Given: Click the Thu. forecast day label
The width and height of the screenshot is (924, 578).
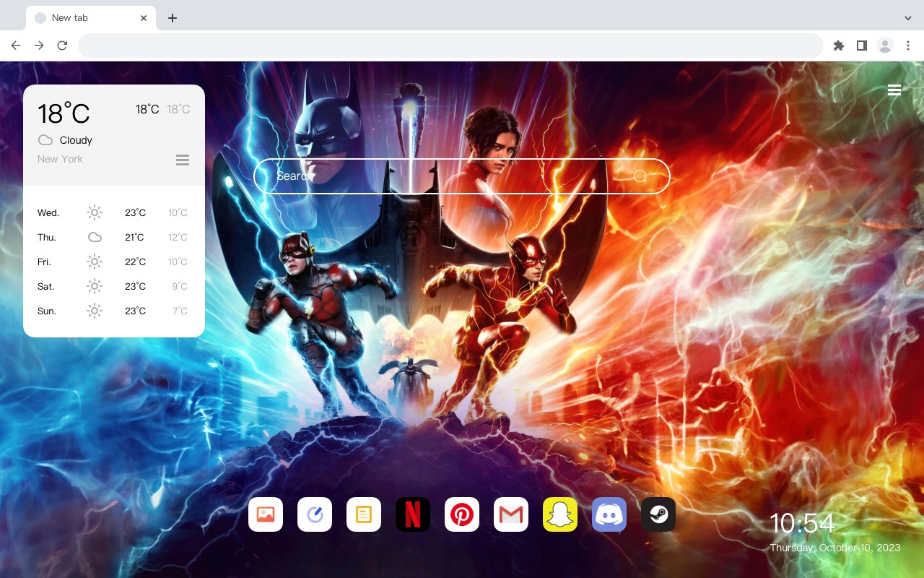Looking at the screenshot, I should pyautogui.click(x=47, y=237).
